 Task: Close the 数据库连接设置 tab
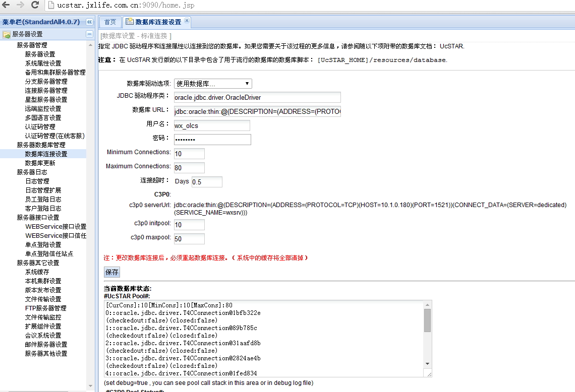[187, 21]
